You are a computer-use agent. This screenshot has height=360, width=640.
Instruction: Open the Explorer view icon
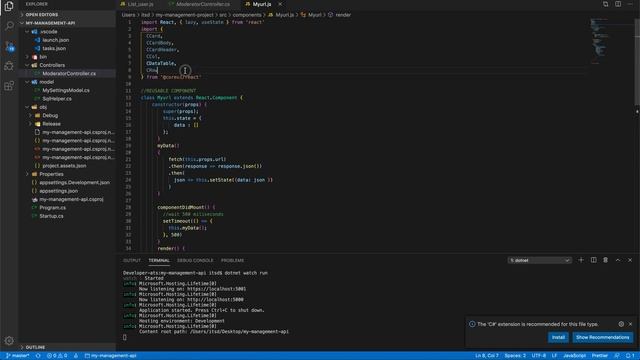pyautogui.click(x=9, y=6)
